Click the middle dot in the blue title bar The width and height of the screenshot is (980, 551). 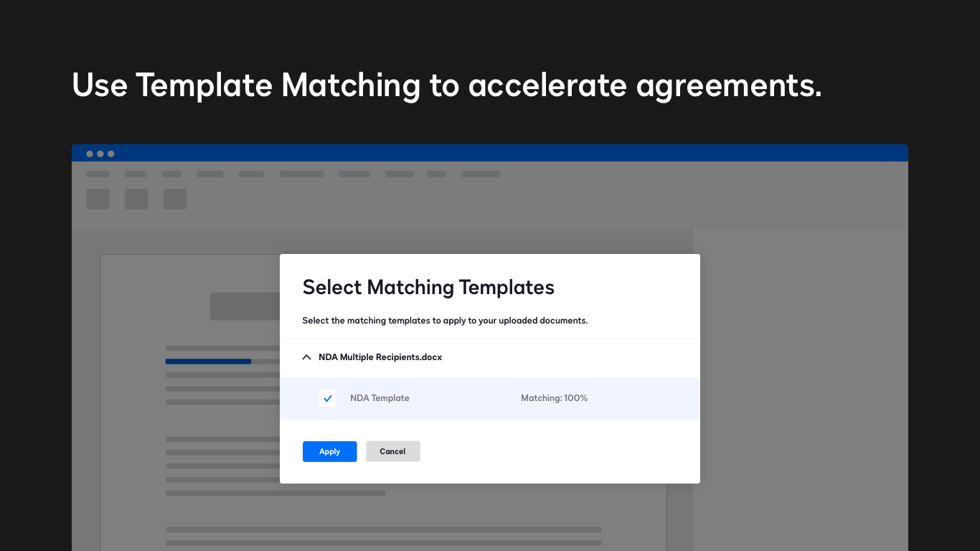click(x=100, y=154)
